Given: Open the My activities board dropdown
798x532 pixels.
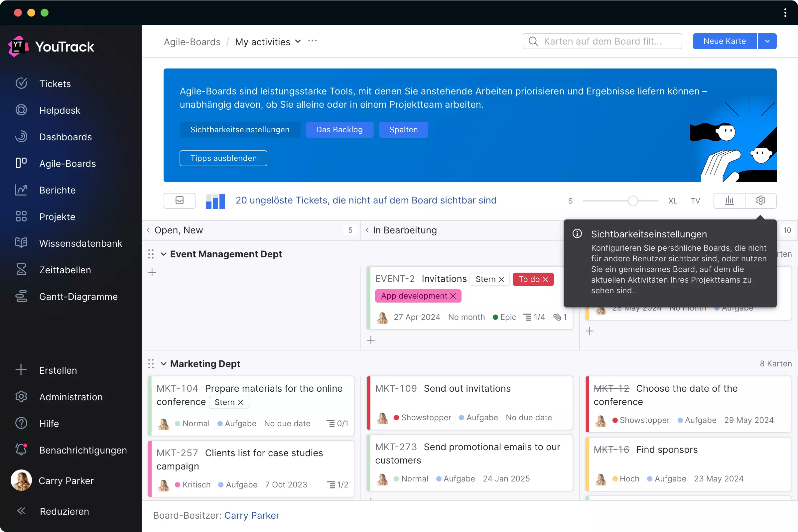Looking at the screenshot, I should 298,41.
